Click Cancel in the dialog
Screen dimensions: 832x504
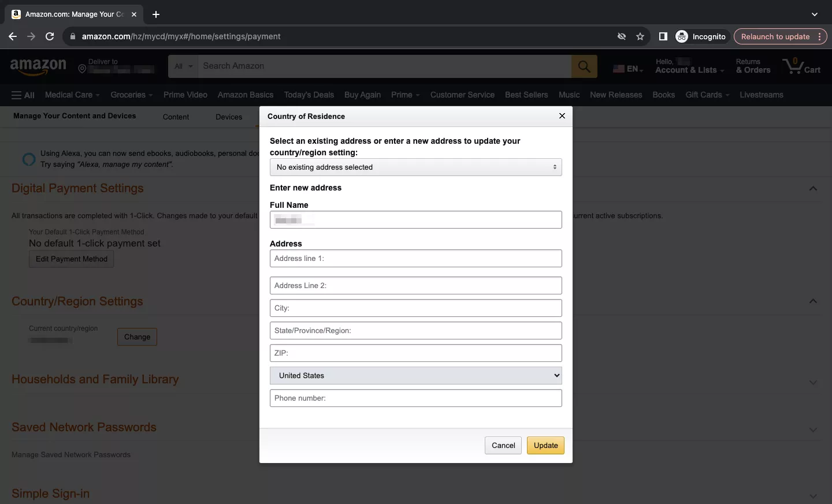503,445
